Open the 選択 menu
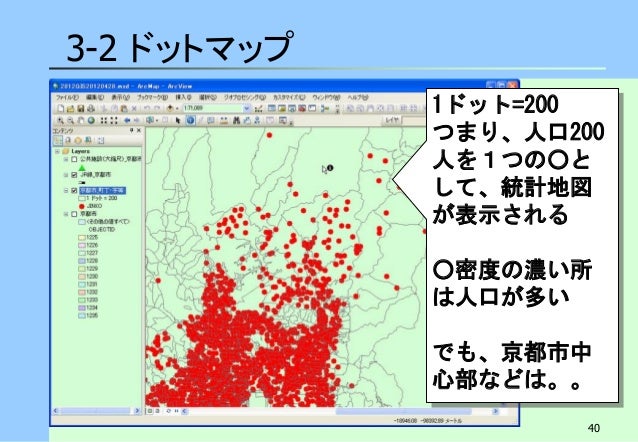The width and height of the screenshot is (638, 442). click(x=208, y=98)
